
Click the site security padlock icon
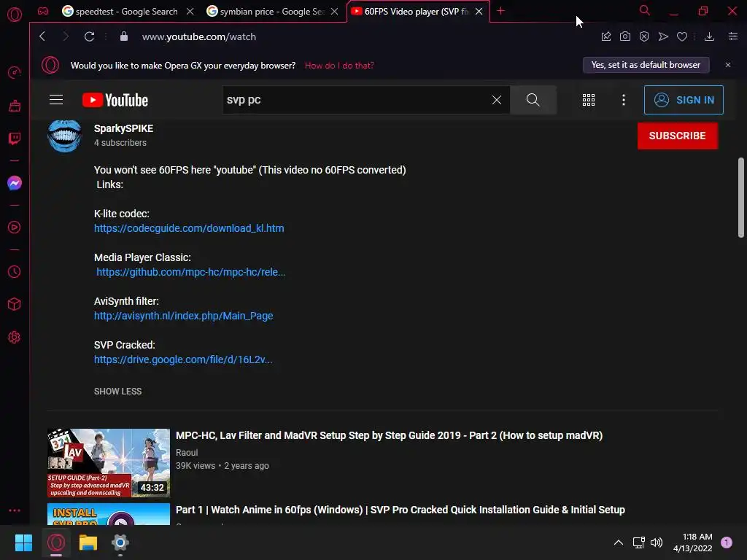pos(124,36)
